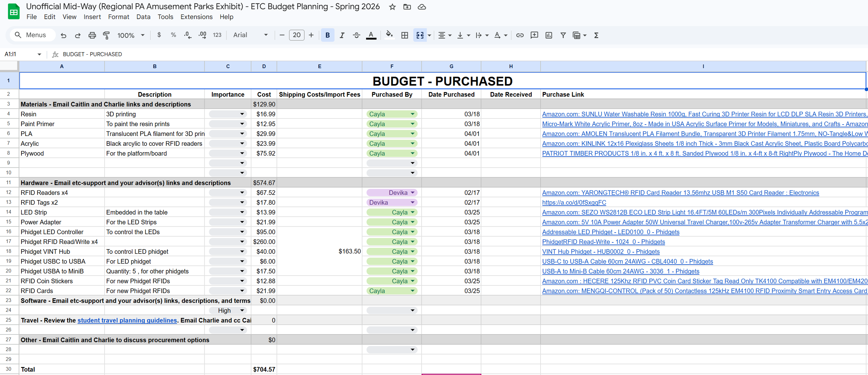Format as percent
Image resolution: width=868 pixels, height=375 pixels.
173,35
